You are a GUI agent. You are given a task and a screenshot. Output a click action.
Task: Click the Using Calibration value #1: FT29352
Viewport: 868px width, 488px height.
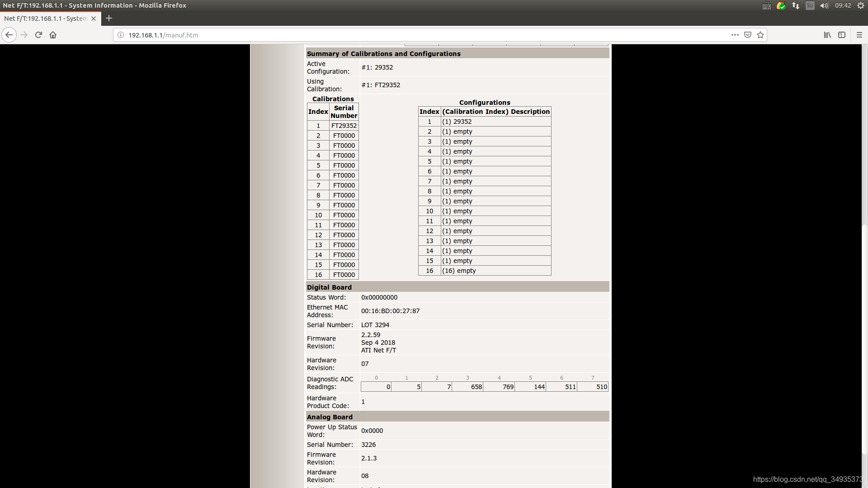tap(381, 85)
